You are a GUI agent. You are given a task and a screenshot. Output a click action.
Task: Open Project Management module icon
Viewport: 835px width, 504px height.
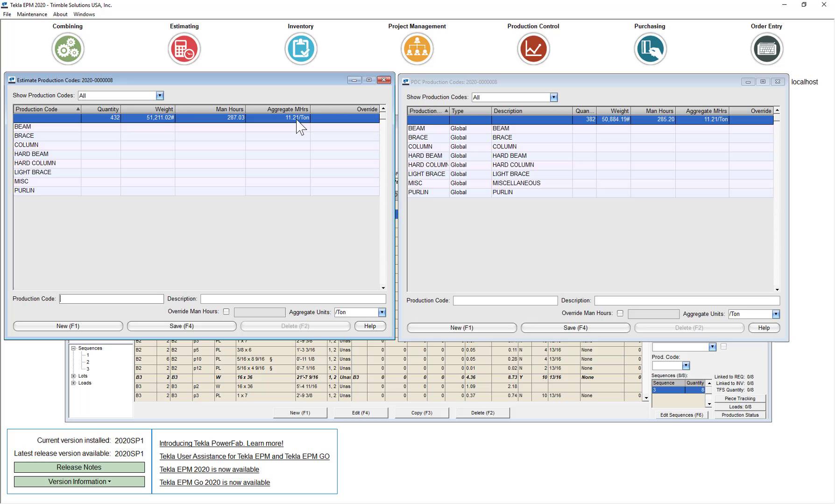417,49
